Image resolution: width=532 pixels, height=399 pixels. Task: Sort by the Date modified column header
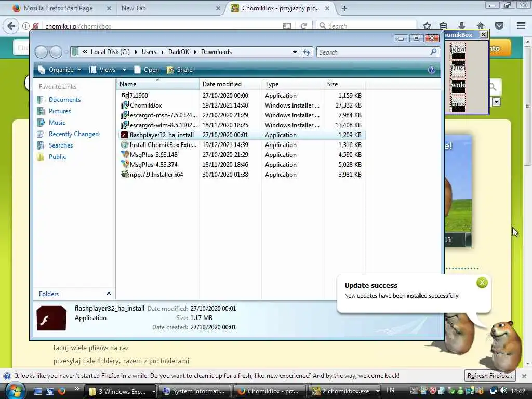point(230,84)
